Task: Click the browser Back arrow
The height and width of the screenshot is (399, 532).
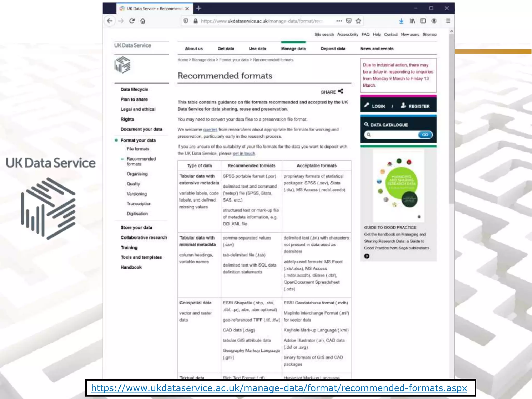Action: click(x=110, y=21)
